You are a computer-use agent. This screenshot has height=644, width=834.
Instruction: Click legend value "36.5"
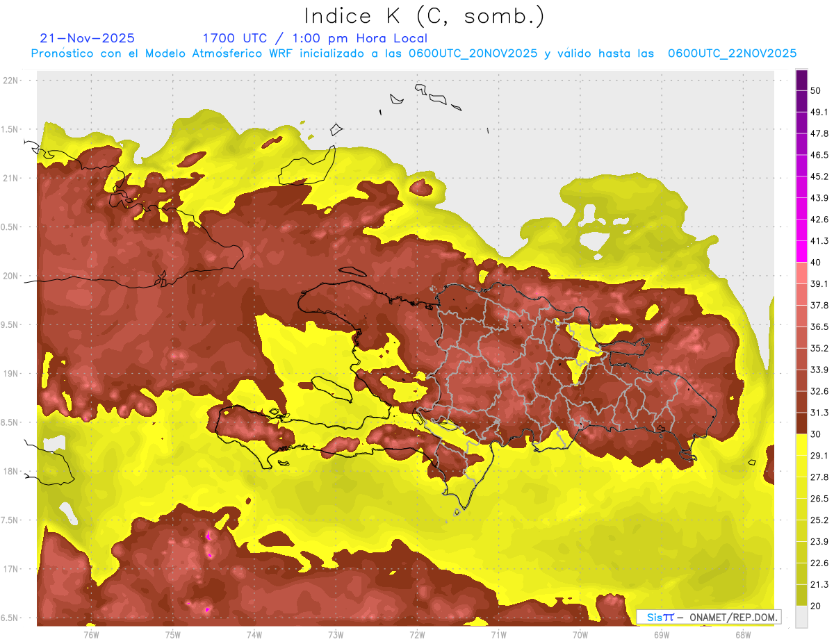tap(819, 327)
